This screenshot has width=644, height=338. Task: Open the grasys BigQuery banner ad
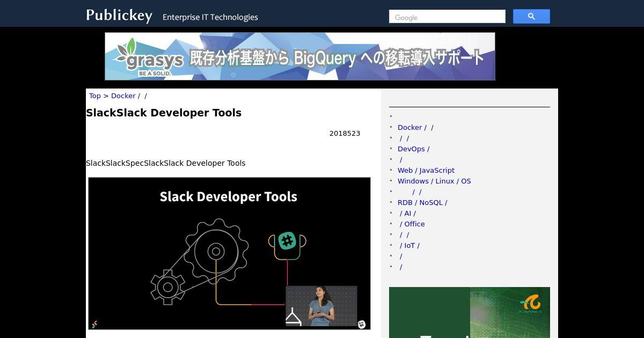[300, 56]
